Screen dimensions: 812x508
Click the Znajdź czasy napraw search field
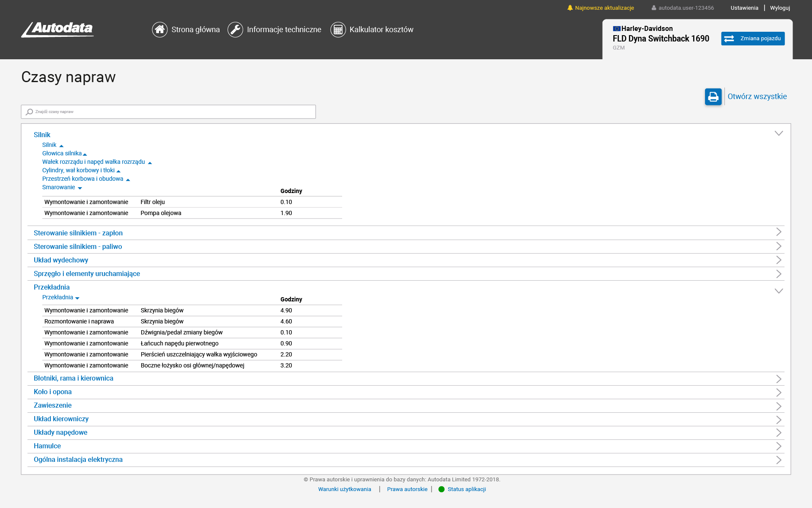[168, 112]
